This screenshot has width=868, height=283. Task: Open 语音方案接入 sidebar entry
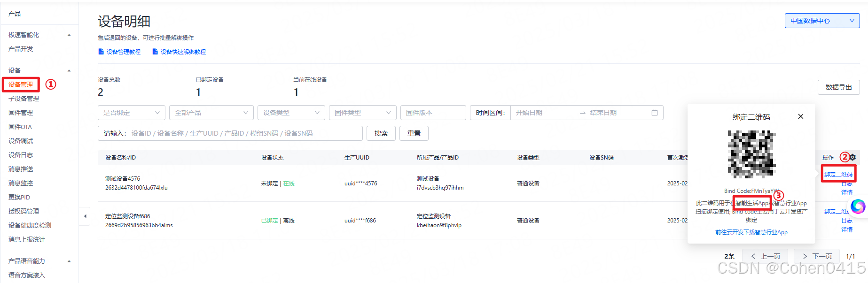tap(27, 275)
